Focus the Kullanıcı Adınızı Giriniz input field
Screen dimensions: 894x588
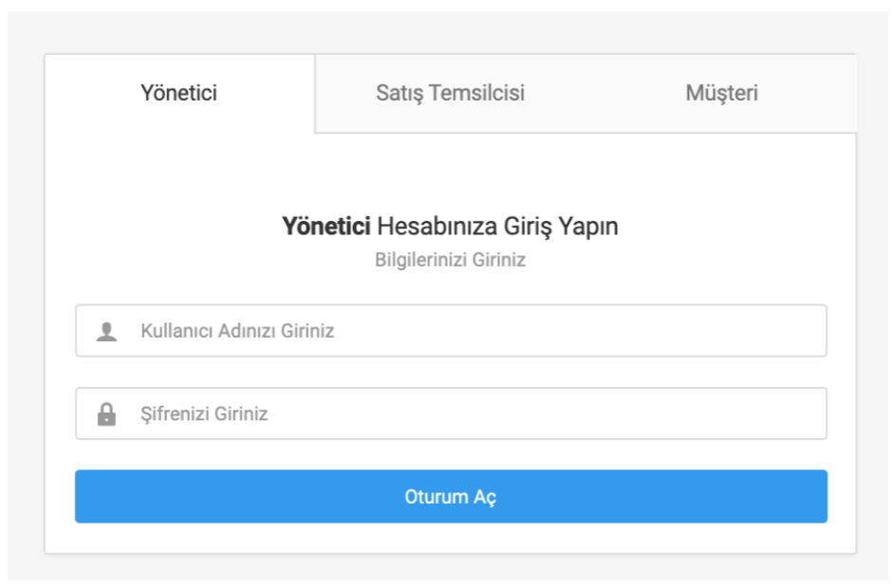coord(451,330)
